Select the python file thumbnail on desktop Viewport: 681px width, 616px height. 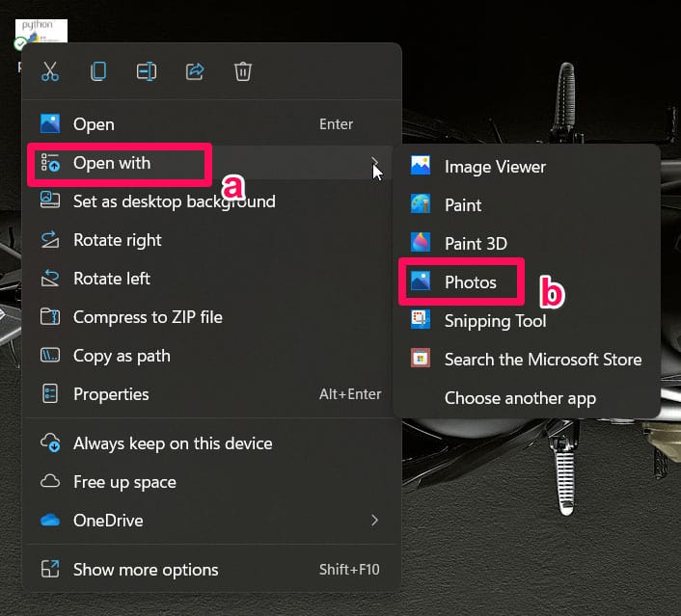[41, 31]
